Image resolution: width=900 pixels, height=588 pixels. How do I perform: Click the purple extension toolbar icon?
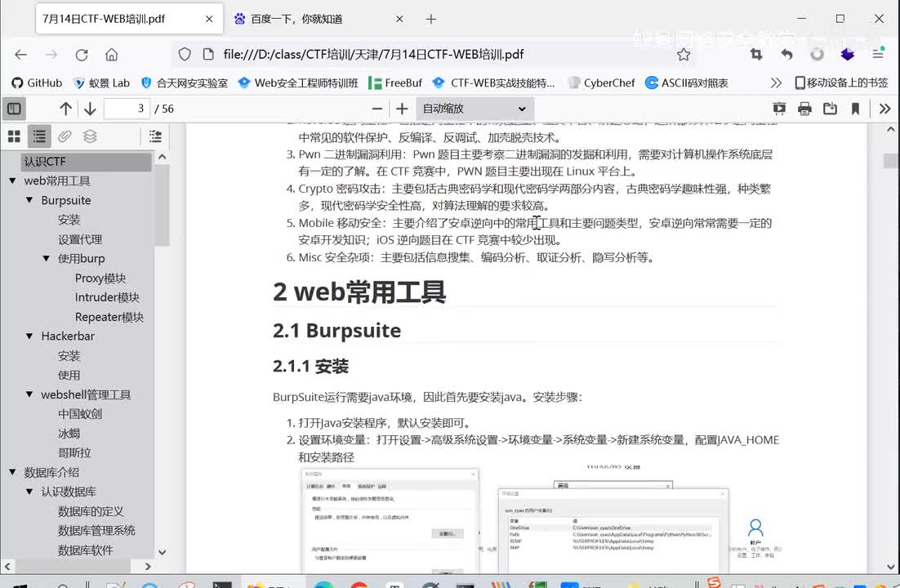click(x=847, y=55)
